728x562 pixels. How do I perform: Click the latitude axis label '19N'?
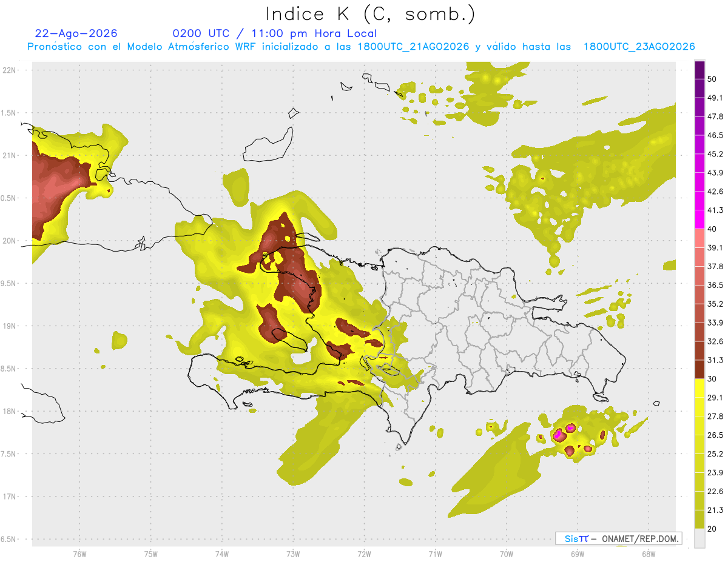[10, 326]
